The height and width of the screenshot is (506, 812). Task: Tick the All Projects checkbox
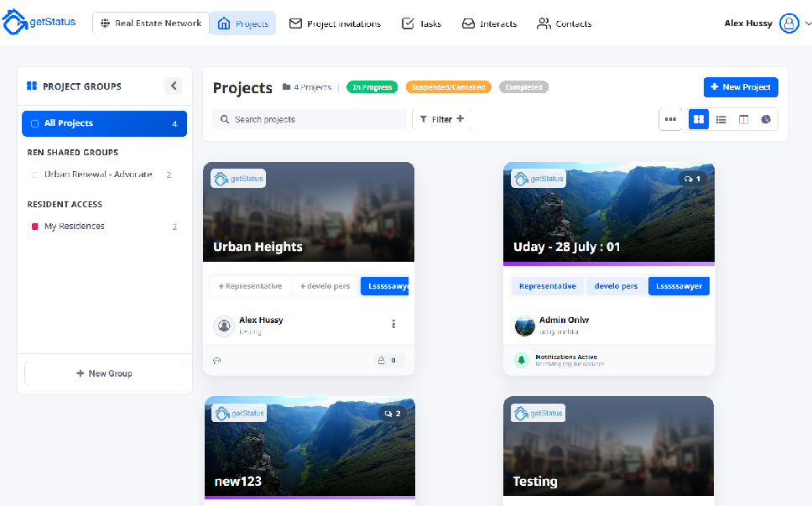pyautogui.click(x=34, y=124)
